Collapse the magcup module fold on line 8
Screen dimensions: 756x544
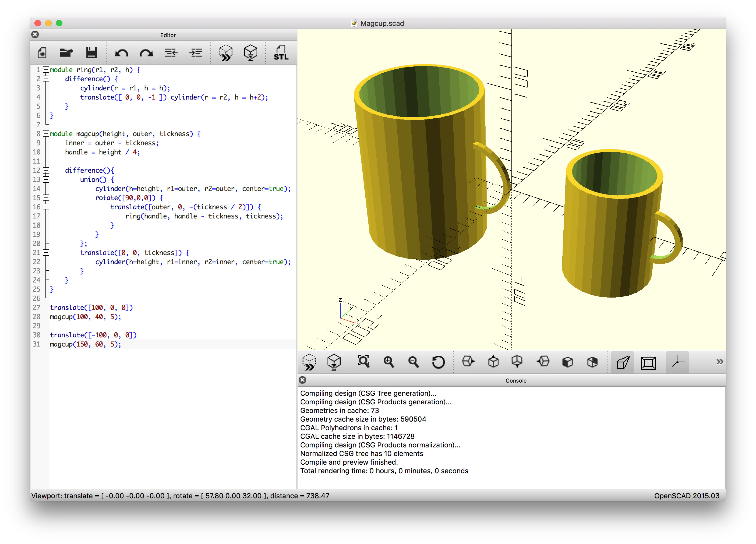click(46, 134)
